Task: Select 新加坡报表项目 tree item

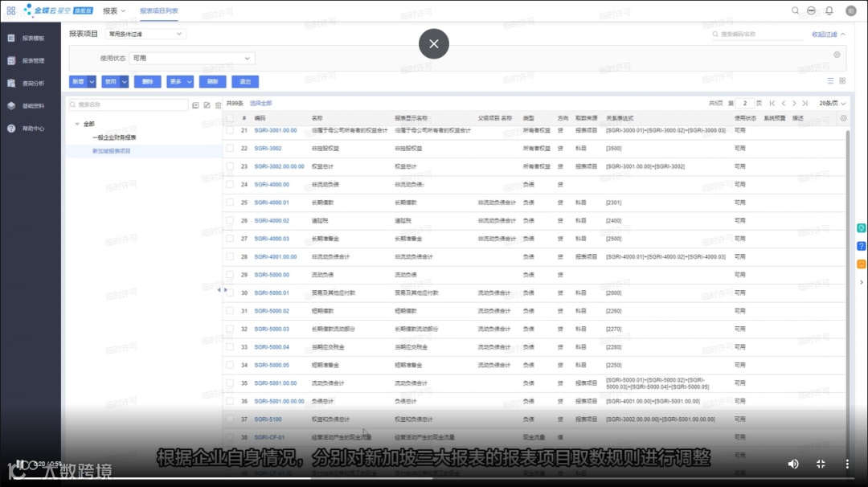Action: tap(111, 151)
